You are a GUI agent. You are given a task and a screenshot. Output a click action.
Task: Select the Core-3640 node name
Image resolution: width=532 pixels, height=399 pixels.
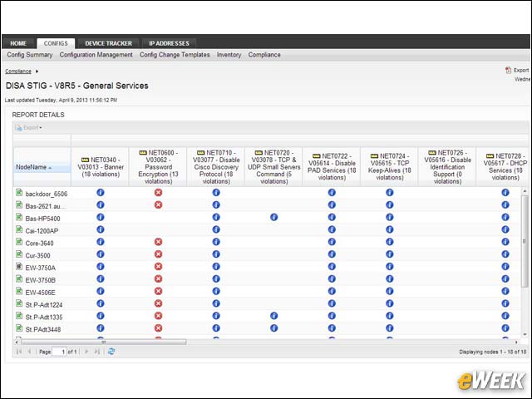coord(39,244)
